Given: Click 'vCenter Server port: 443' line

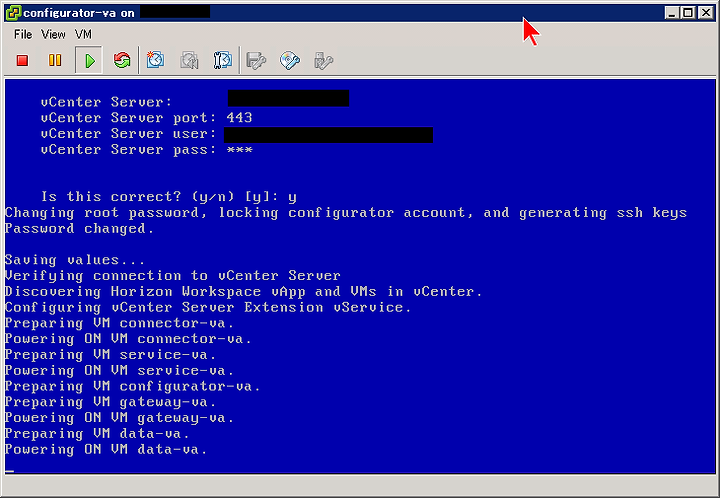Looking at the screenshot, I should point(146,118).
